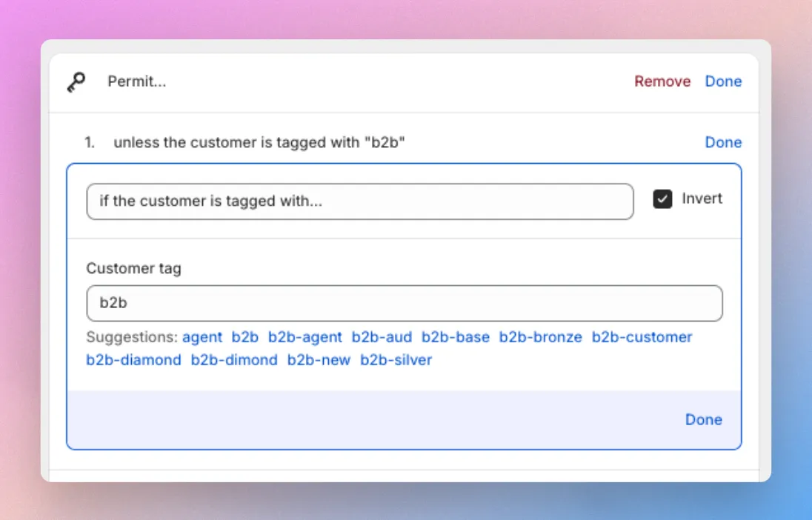Remove the Permit rule
812x520 pixels.
point(662,81)
